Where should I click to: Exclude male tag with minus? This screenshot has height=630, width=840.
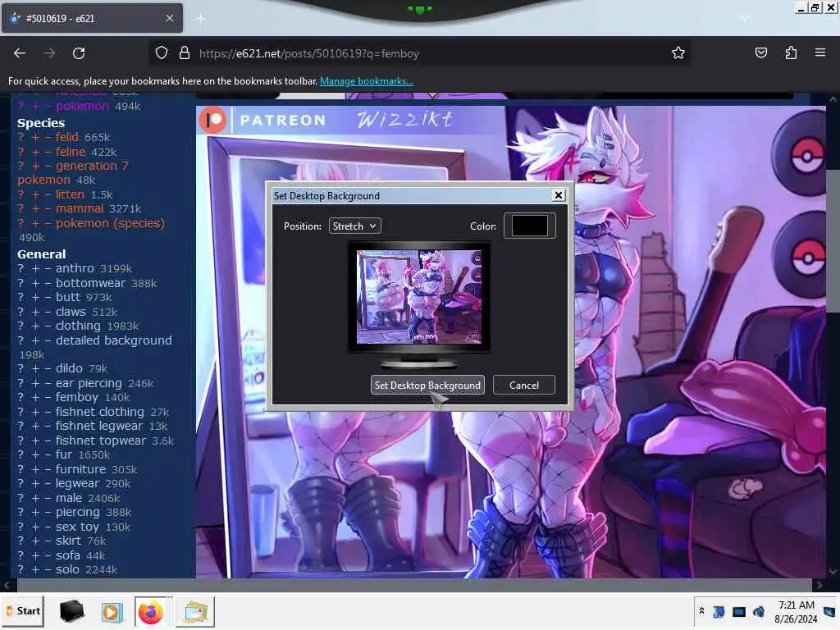[x=48, y=498]
